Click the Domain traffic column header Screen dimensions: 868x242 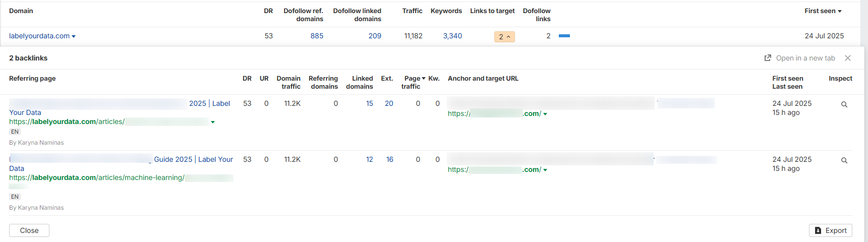(x=288, y=82)
